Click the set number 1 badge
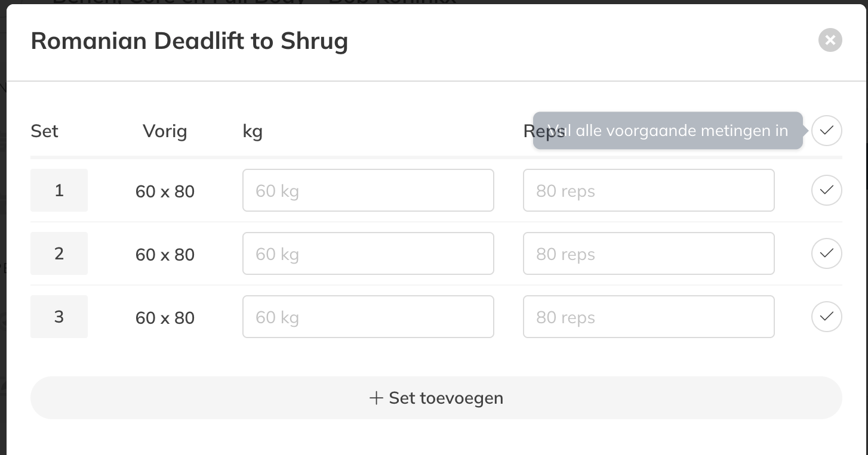 pyautogui.click(x=59, y=190)
